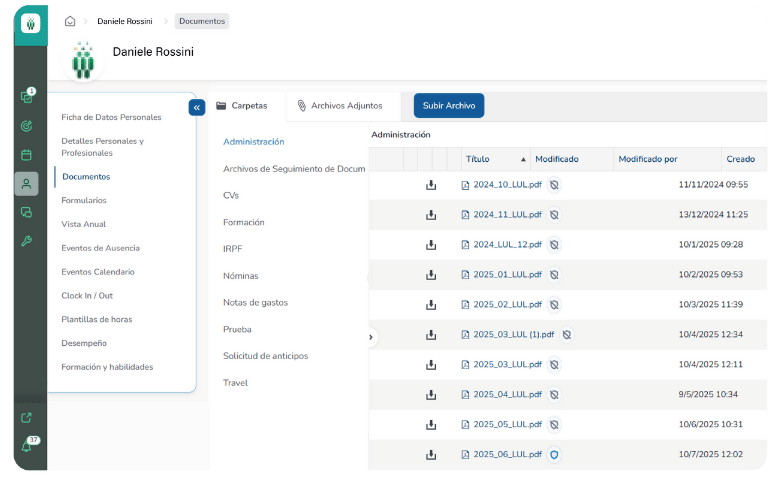Click the Daniele Rossini breadcrumb
This screenshot has height=480, width=780.
[125, 21]
